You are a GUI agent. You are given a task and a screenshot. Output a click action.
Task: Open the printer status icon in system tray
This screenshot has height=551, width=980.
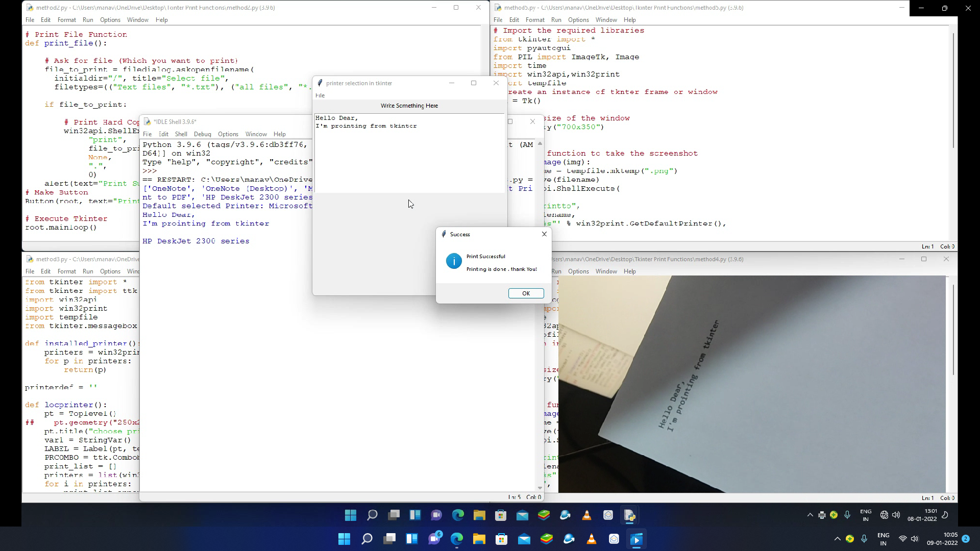(821, 515)
